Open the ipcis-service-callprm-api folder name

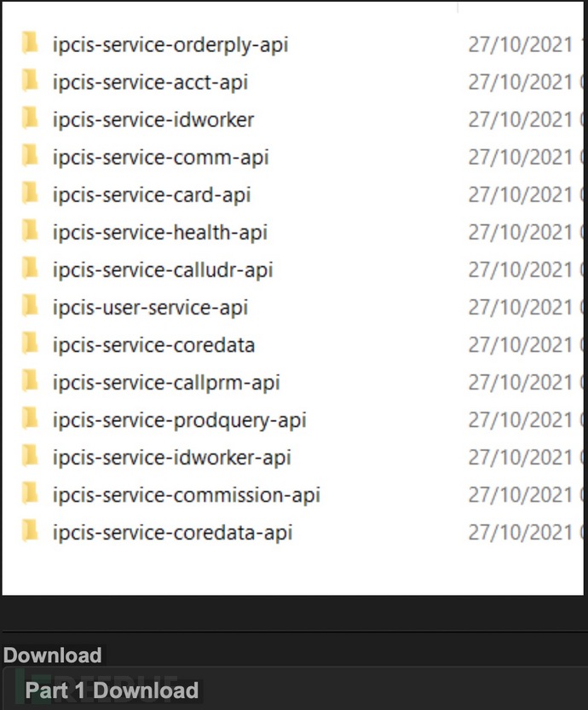coord(166,383)
